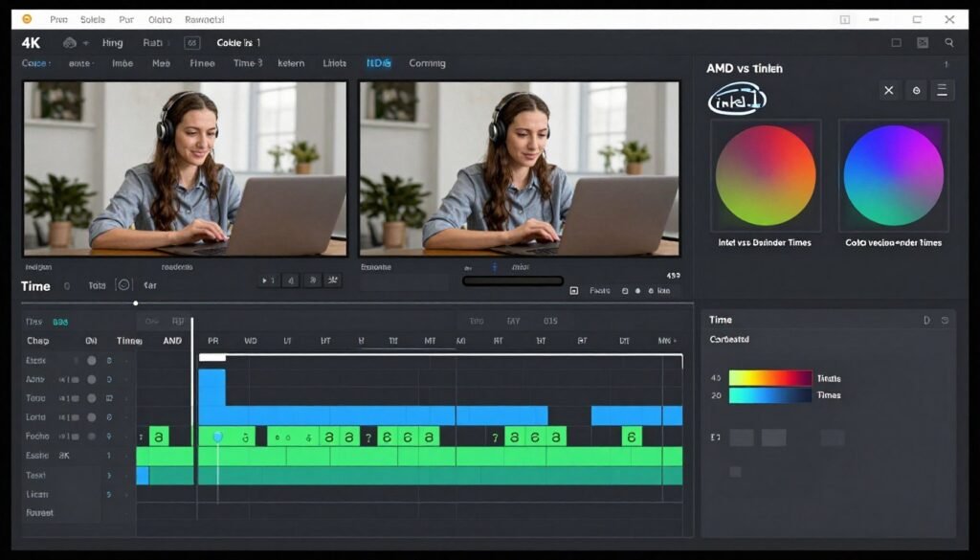
Task: Open the hamburger menu beside the gear icon
Action: pos(943,90)
